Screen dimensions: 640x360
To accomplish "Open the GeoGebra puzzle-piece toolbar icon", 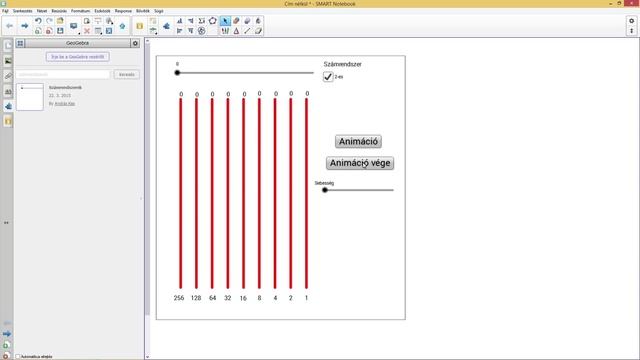I will pyautogui.click(x=166, y=26).
